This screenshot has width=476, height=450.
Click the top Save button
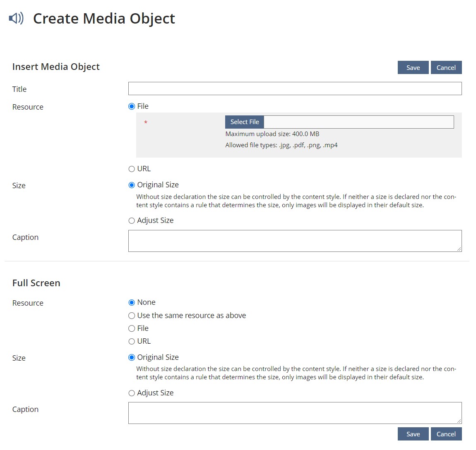click(413, 68)
